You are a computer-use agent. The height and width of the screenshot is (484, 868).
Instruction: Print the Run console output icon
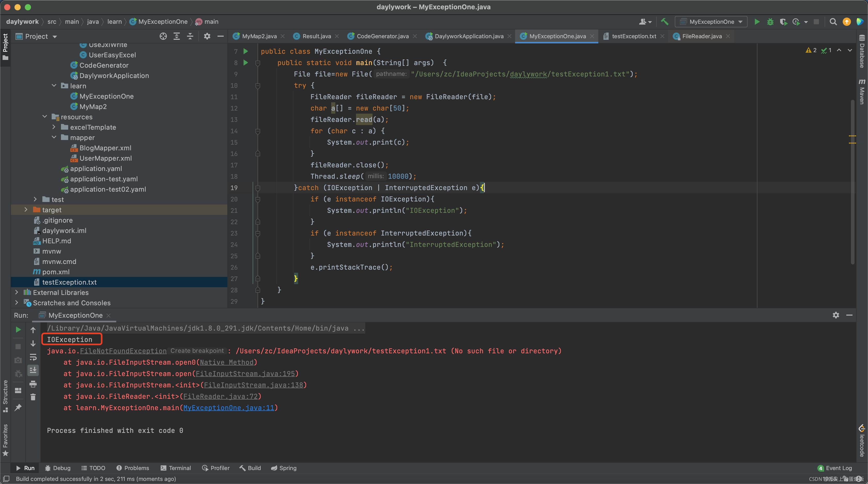click(x=33, y=384)
